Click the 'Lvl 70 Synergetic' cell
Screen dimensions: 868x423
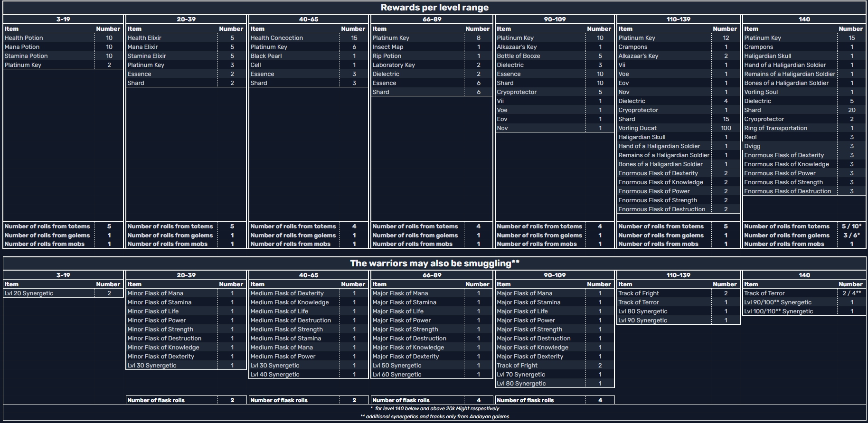540,375
